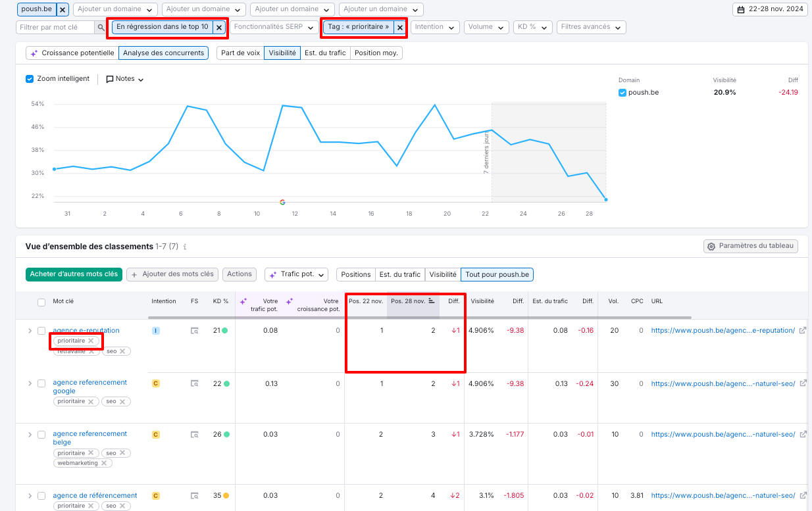
Task: Remove the 'En régression dans le top 10' filter
Action: (218, 28)
